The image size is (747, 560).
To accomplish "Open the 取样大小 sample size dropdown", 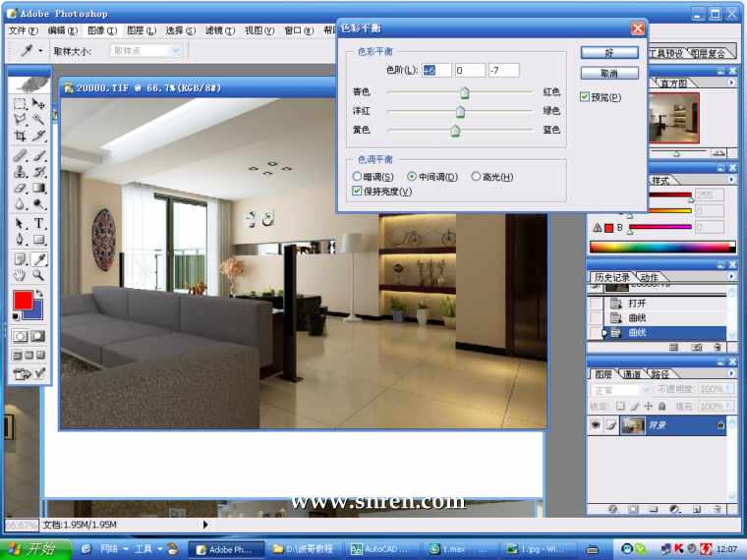I will coord(176,51).
